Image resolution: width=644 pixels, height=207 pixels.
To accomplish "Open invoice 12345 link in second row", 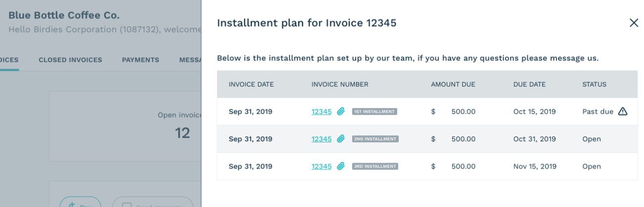I will pyautogui.click(x=322, y=139).
